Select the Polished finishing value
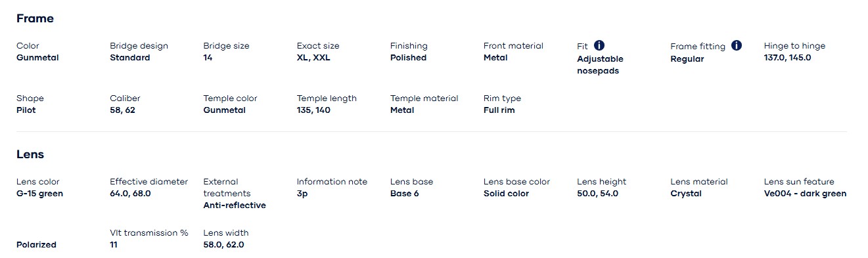 [408, 58]
